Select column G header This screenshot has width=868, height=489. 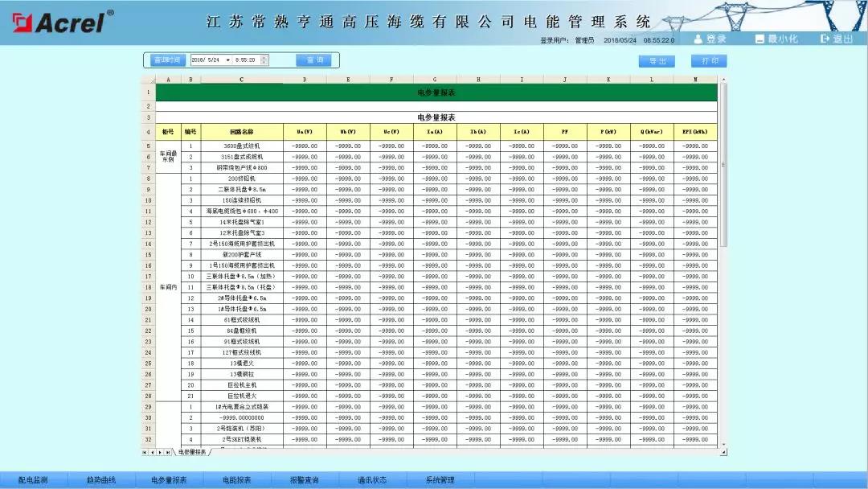pyautogui.click(x=435, y=80)
